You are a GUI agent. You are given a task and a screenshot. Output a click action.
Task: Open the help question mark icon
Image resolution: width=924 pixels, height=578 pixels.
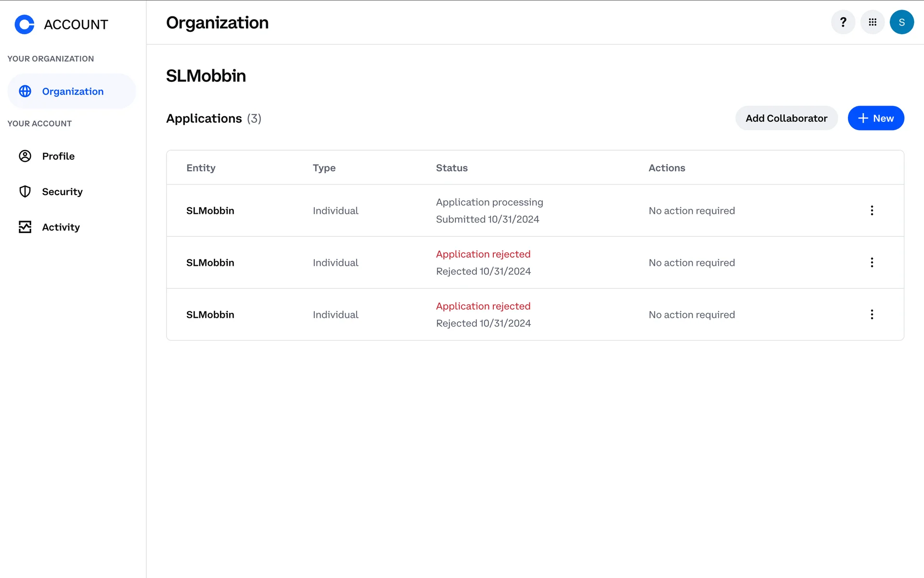(843, 22)
